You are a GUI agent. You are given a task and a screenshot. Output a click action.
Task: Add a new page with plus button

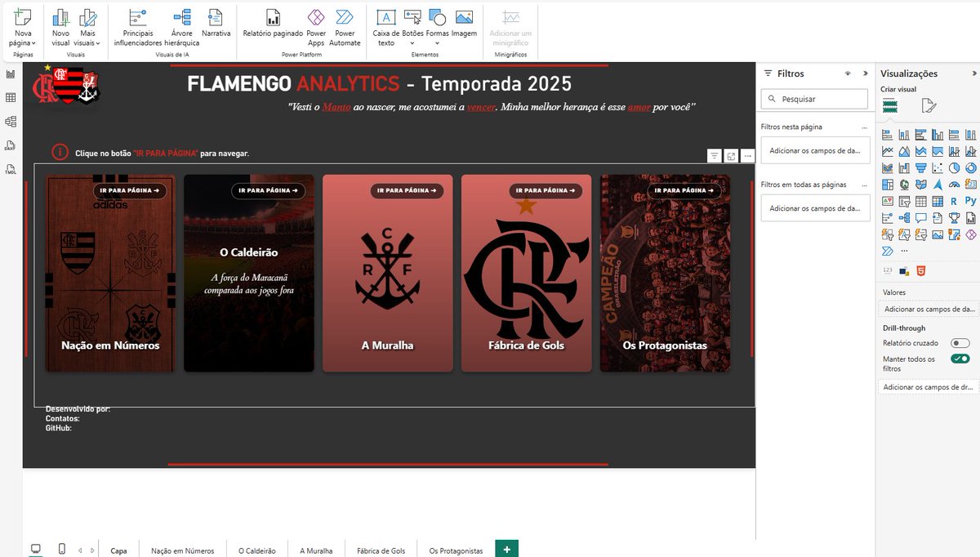click(506, 550)
